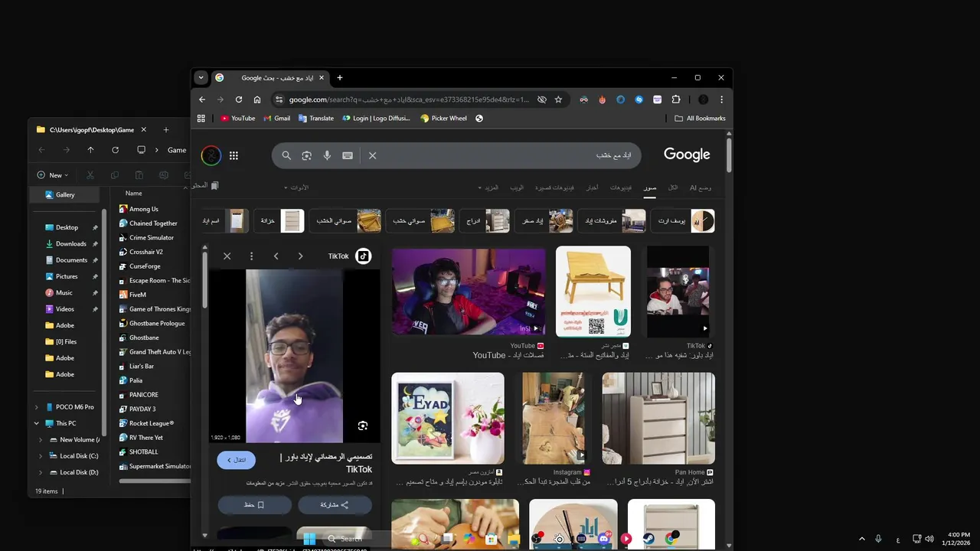
Task: Open a new Chrome tab with plus
Action: click(340, 77)
